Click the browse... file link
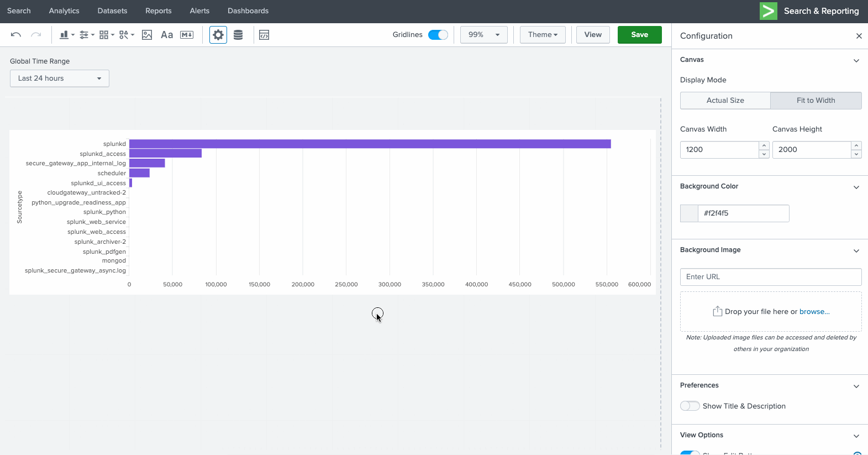Image resolution: width=868 pixels, height=455 pixels. (814, 312)
